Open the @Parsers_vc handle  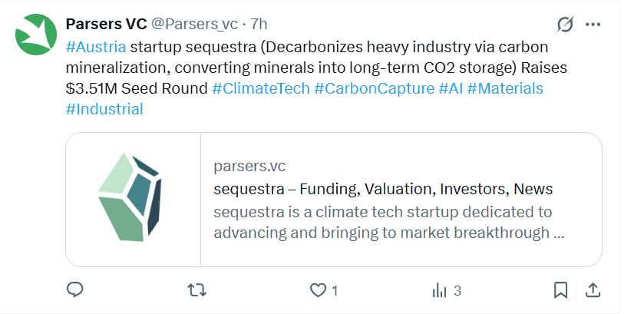195,25
